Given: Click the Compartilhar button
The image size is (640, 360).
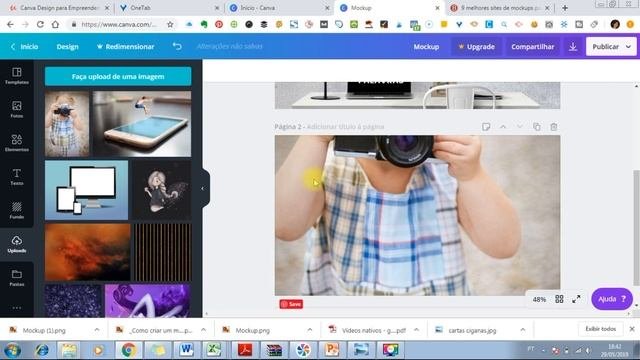Looking at the screenshot, I should point(533,47).
